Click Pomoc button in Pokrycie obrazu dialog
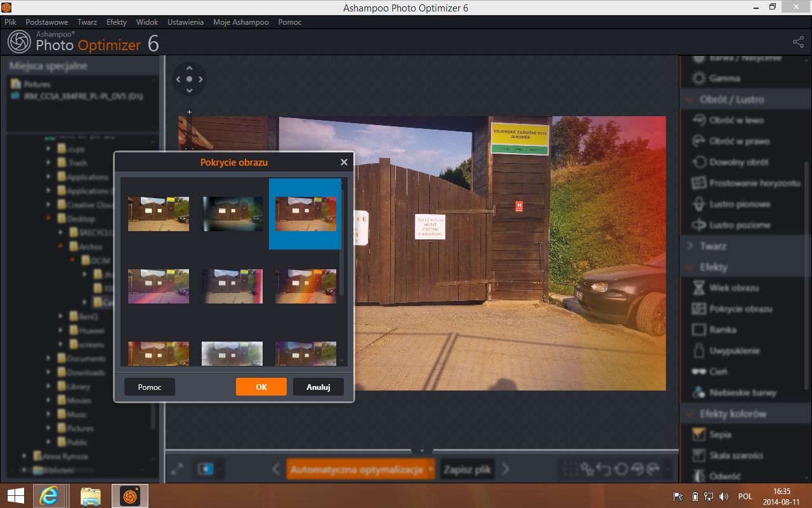This screenshot has height=508, width=812. (150, 387)
